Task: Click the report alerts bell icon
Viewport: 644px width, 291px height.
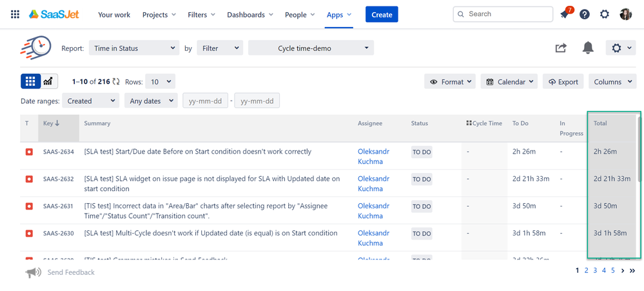Action: pyautogui.click(x=588, y=48)
